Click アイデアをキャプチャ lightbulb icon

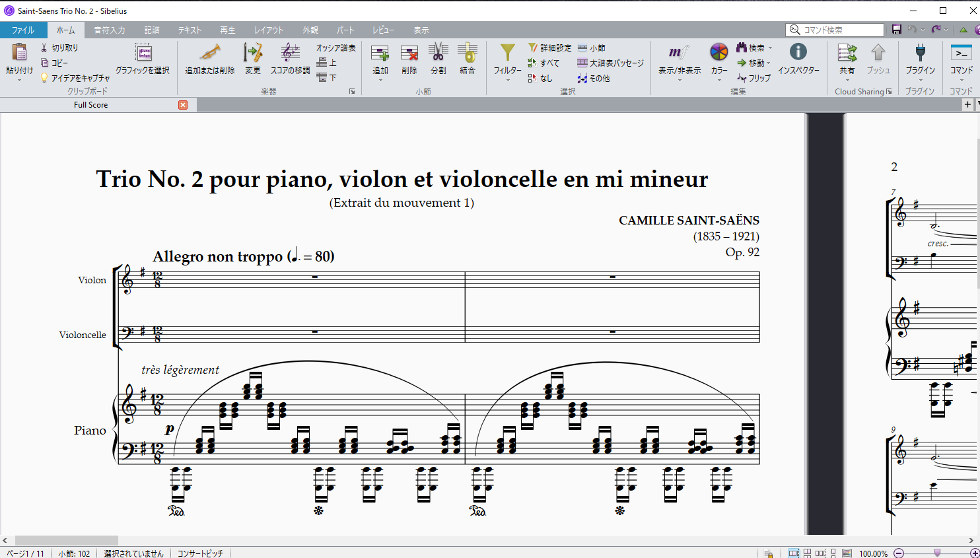click(45, 78)
